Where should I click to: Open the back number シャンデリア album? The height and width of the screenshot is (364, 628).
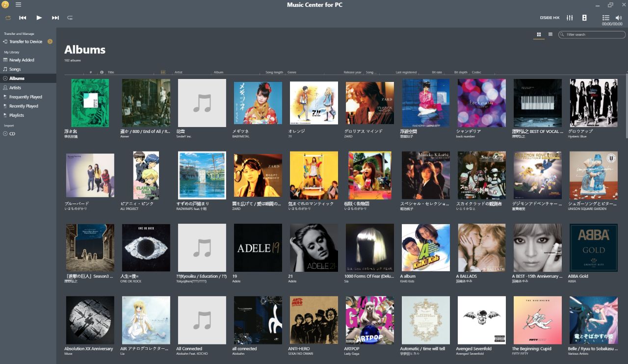(482, 103)
